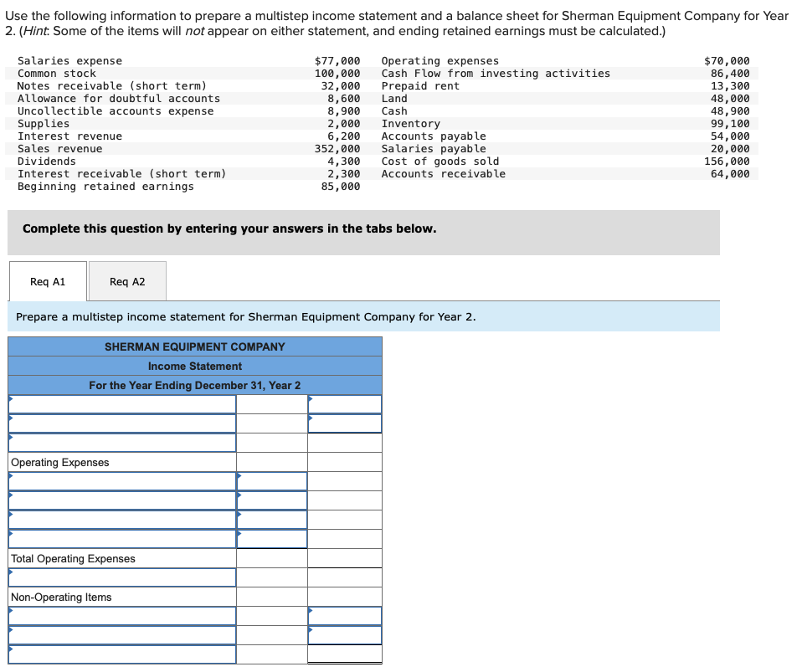Select the Operating Expenses section label cell

tap(122, 461)
